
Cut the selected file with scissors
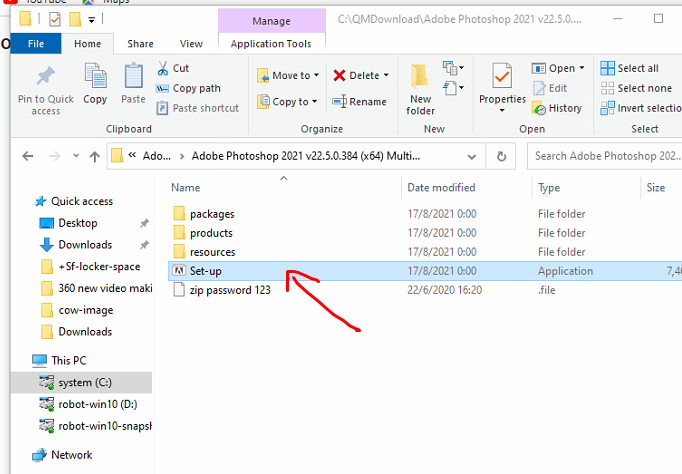tap(173, 68)
